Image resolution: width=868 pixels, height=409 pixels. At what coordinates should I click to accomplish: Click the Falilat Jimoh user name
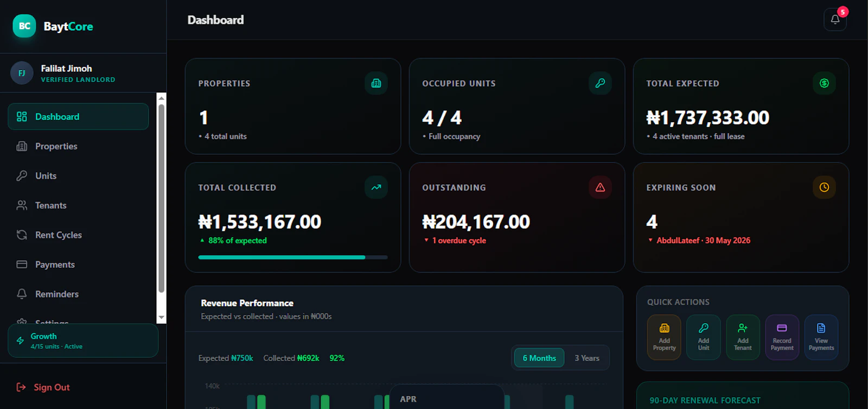67,68
